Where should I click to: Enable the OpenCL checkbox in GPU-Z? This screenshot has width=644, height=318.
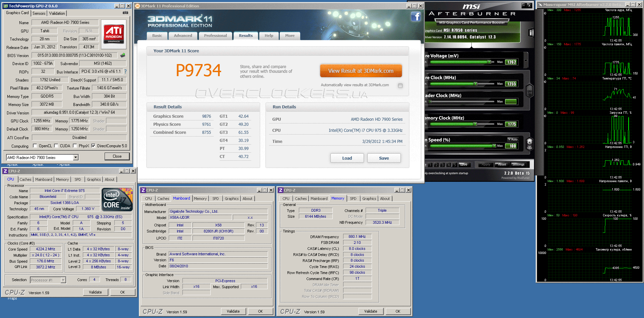(x=35, y=146)
